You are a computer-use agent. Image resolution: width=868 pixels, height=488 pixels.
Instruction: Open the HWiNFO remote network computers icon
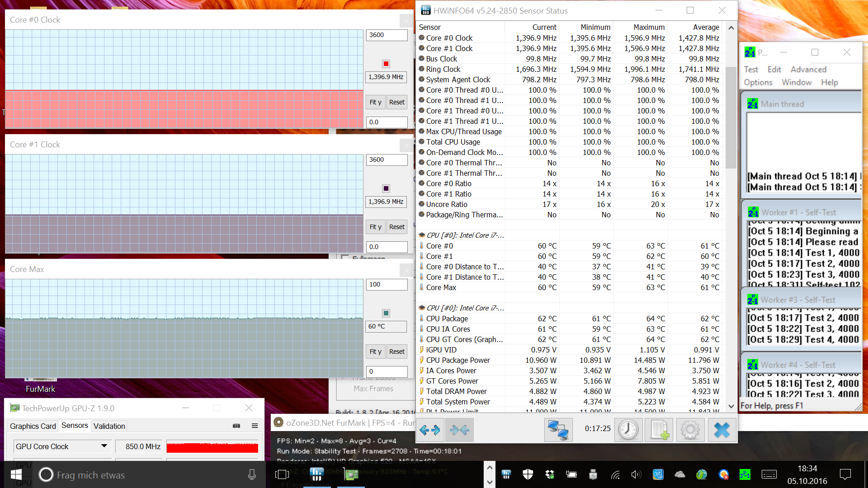(558, 430)
